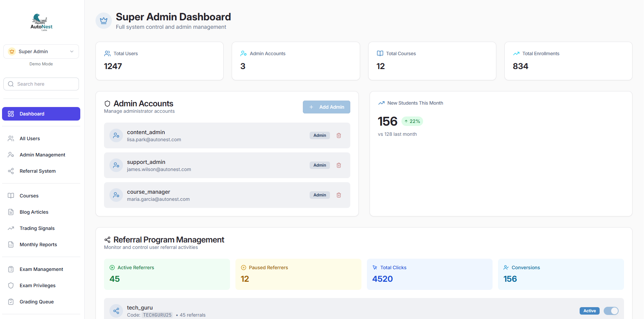Click trash icon for support_admin
The height and width of the screenshot is (319, 644).
coord(339,165)
